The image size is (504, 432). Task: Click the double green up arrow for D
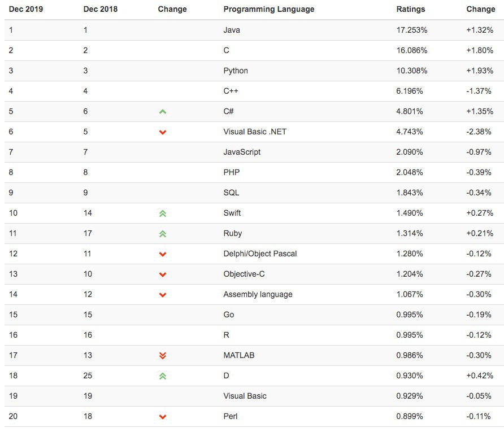pyautogui.click(x=163, y=376)
